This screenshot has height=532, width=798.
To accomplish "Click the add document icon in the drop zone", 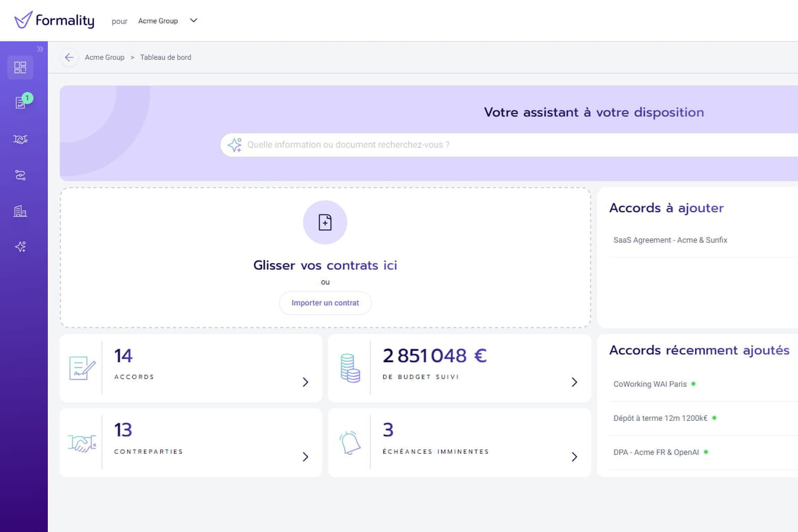I will (325, 222).
